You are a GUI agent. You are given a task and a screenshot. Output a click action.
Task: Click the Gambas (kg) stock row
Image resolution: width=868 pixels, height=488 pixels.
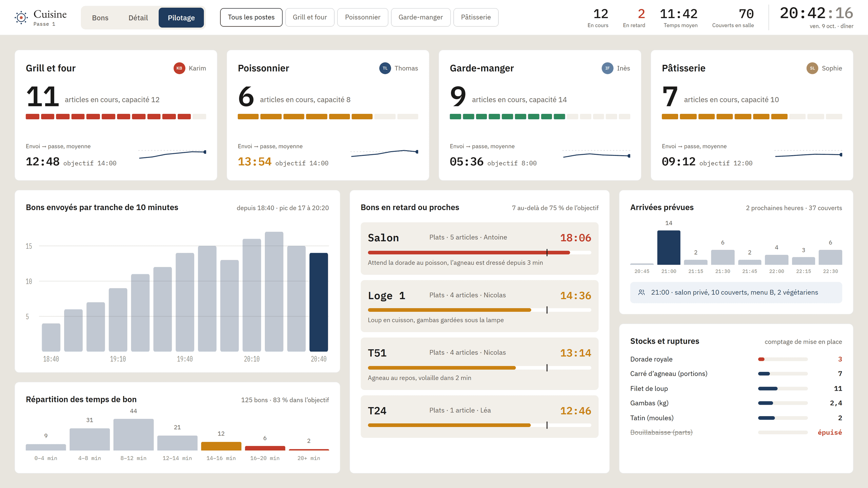coord(736,403)
